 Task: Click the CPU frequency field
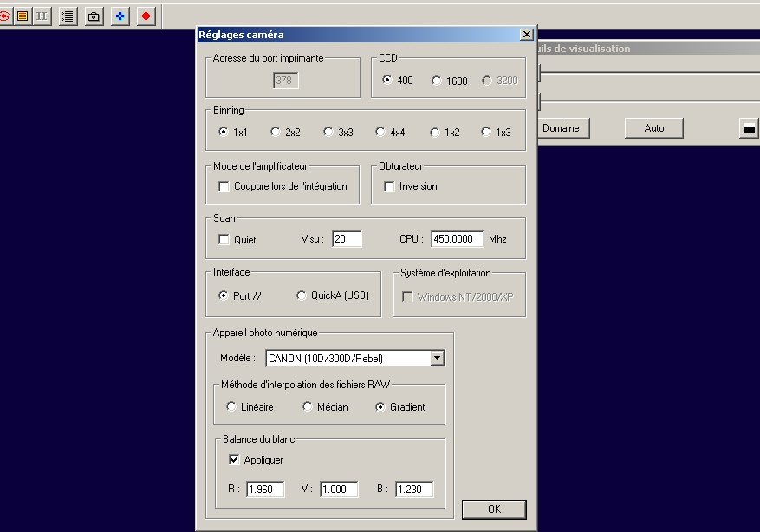[x=457, y=239]
